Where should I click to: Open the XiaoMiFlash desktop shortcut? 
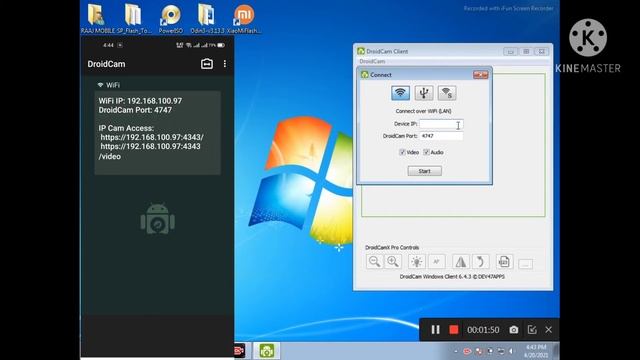(244, 19)
